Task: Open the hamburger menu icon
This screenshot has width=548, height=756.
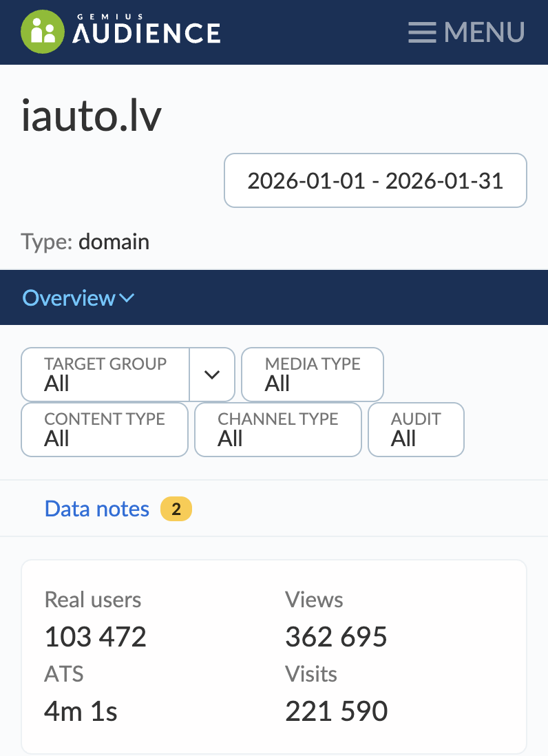Action: 421,32
